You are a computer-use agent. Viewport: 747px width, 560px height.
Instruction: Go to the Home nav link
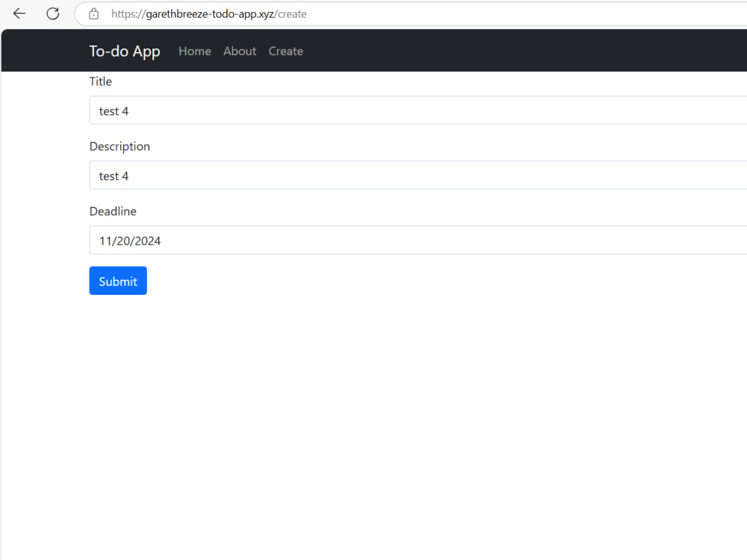click(195, 52)
